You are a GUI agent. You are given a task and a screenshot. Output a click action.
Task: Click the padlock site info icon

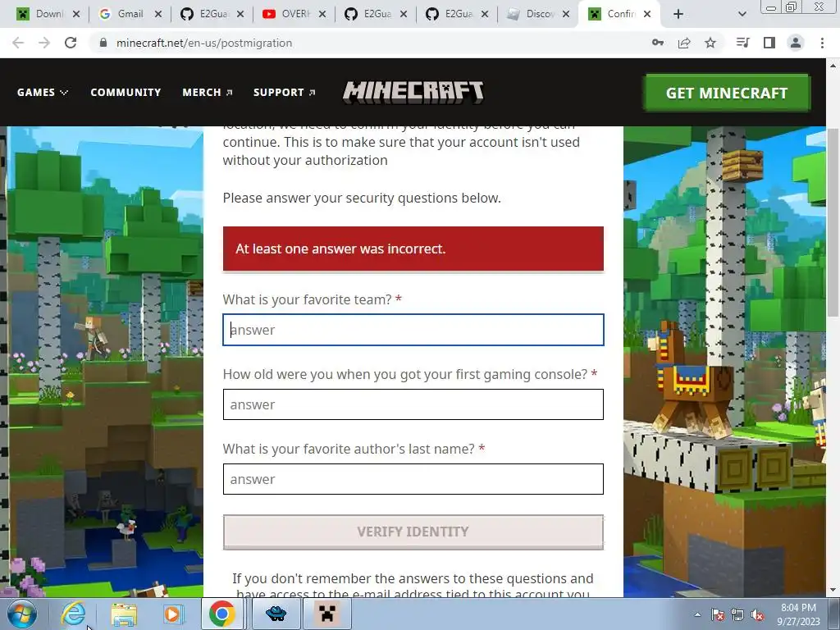(103, 43)
